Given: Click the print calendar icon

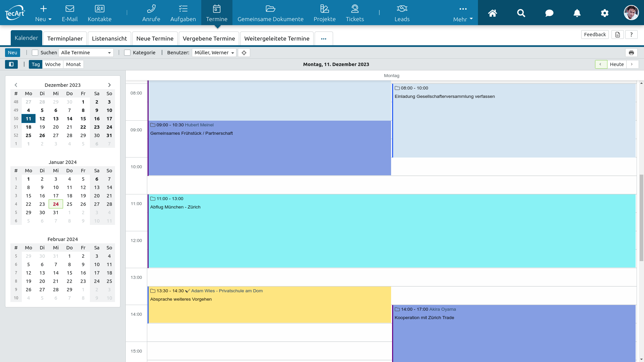Looking at the screenshot, I should pyautogui.click(x=631, y=53).
